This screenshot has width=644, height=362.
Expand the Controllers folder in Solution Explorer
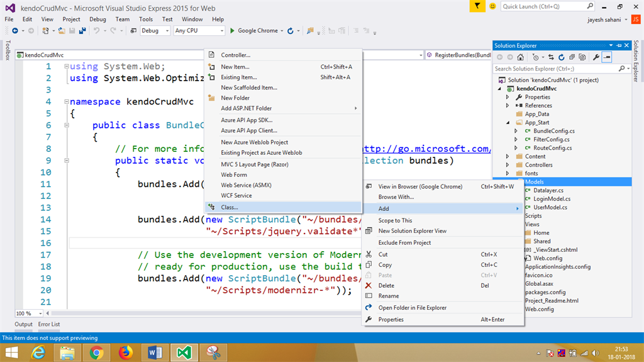pyautogui.click(x=508, y=165)
